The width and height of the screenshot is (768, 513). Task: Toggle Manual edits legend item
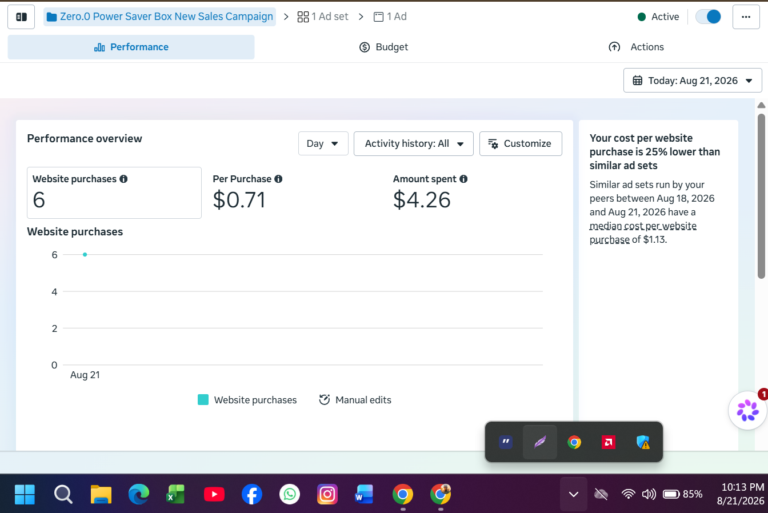(355, 400)
